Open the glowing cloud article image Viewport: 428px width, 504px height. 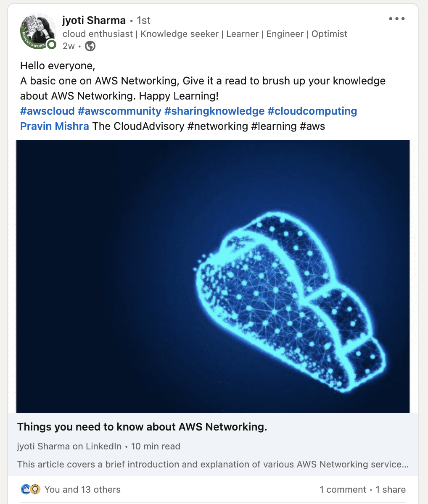[x=213, y=276]
